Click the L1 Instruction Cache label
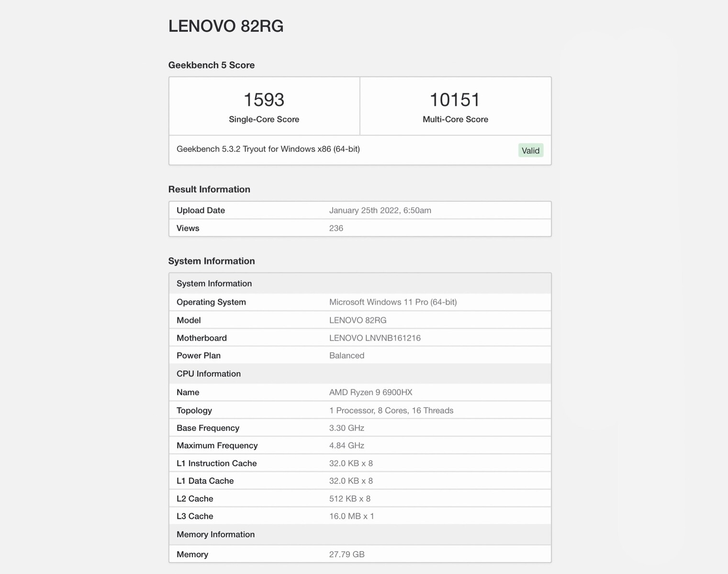 click(216, 464)
